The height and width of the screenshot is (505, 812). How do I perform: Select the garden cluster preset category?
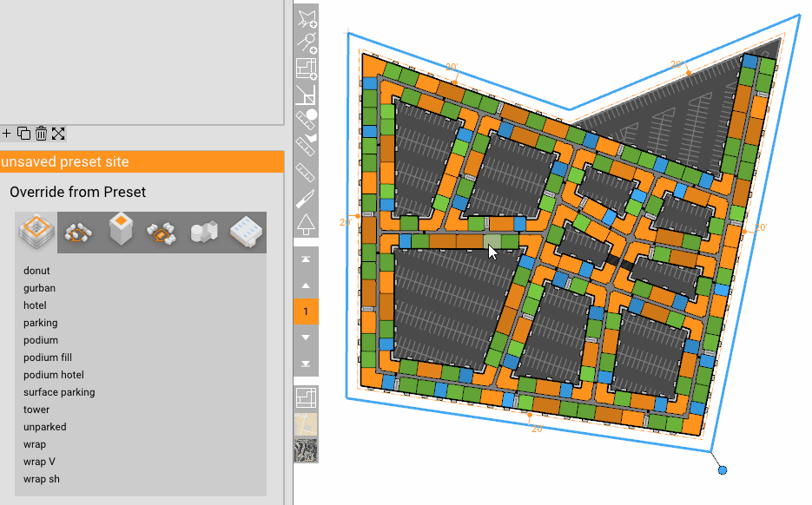[x=78, y=233]
